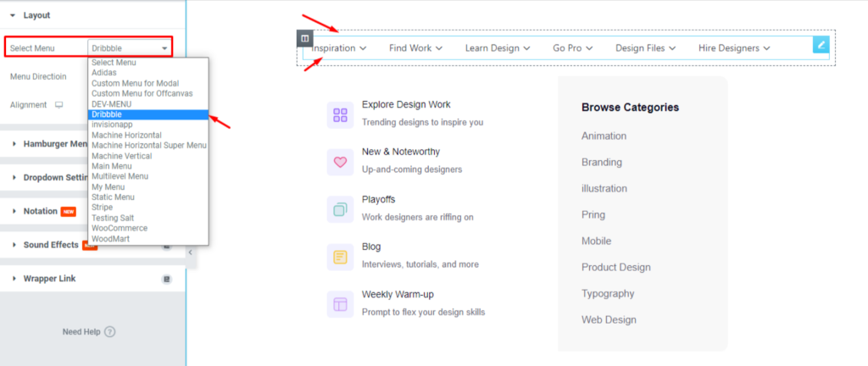Expand the Wrapper Link section
The image size is (868, 366).
(47, 279)
